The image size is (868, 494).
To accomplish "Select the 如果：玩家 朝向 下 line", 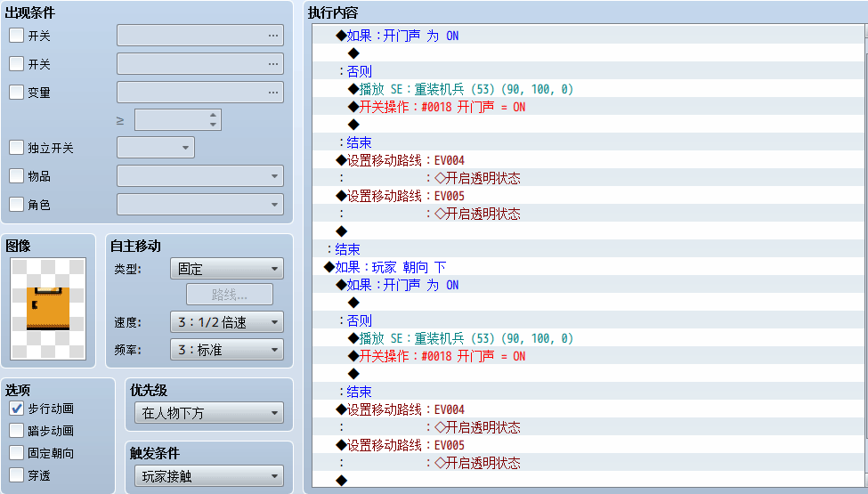I will click(588, 267).
